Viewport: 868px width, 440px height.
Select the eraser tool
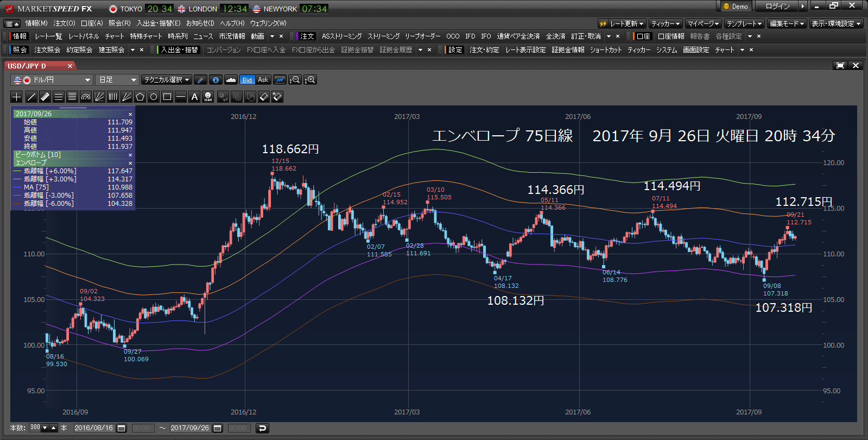click(264, 97)
